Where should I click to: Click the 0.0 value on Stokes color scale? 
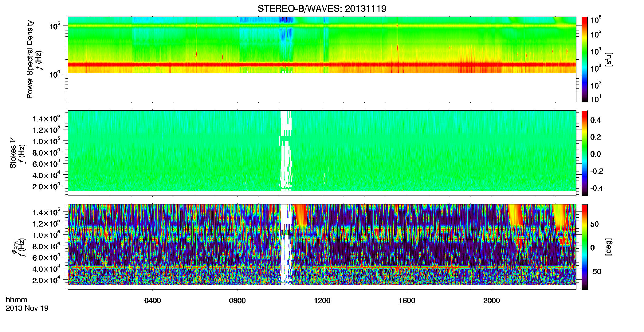coord(595,154)
